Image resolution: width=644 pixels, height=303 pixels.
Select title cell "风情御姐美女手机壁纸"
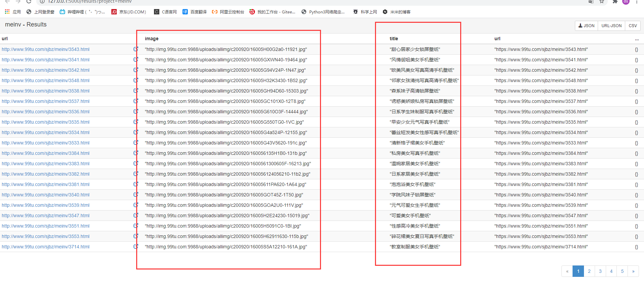415,60
